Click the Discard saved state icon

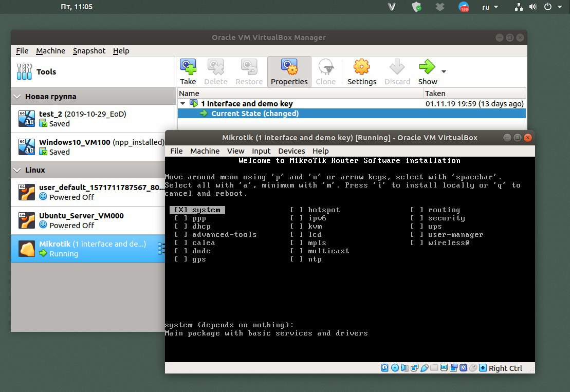click(x=397, y=67)
